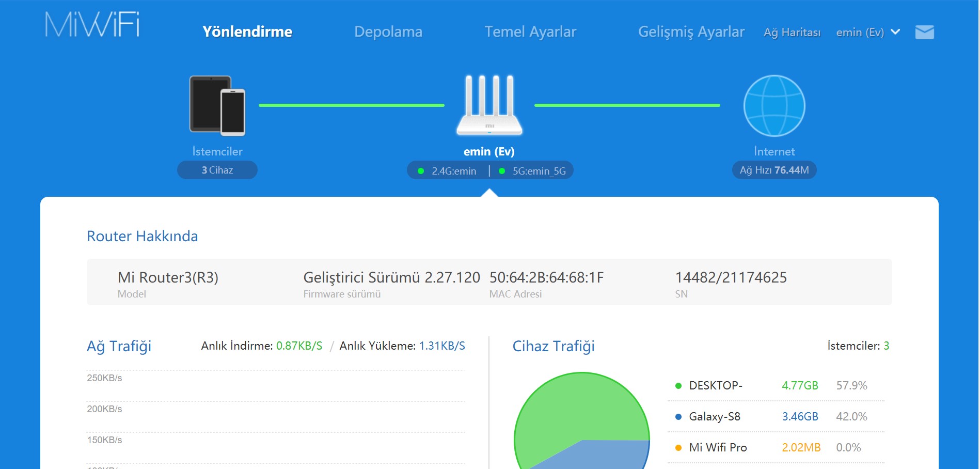This screenshot has height=469, width=980.
Task: Click the MiWiFi logo
Action: (92, 24)
